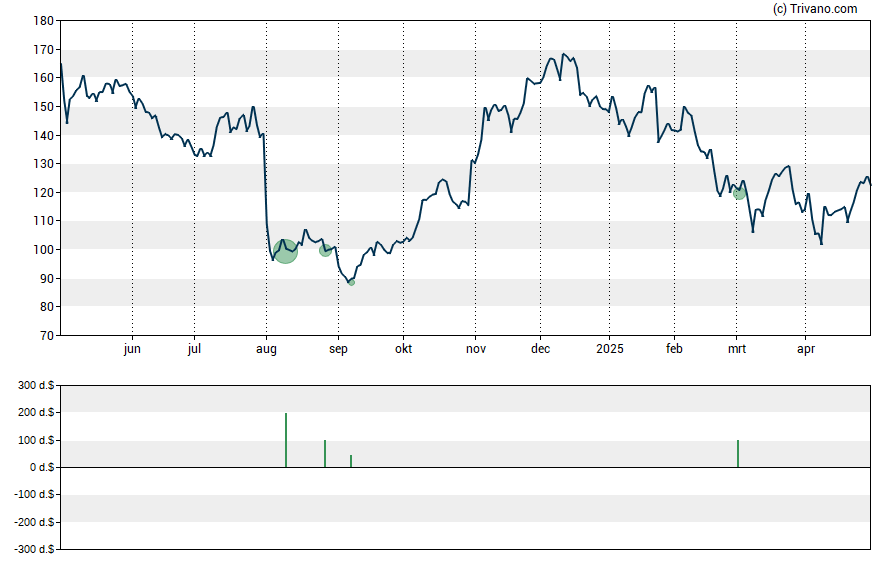
Task: Click the 100 d.$ bar in late August
Action: [325, 453]
